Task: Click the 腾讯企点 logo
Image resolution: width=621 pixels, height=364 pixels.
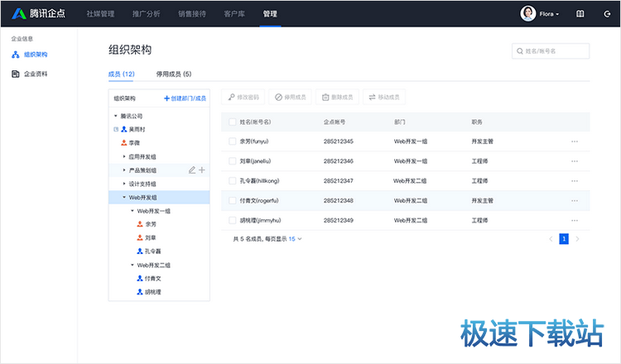Action: [x=39, y=14]
